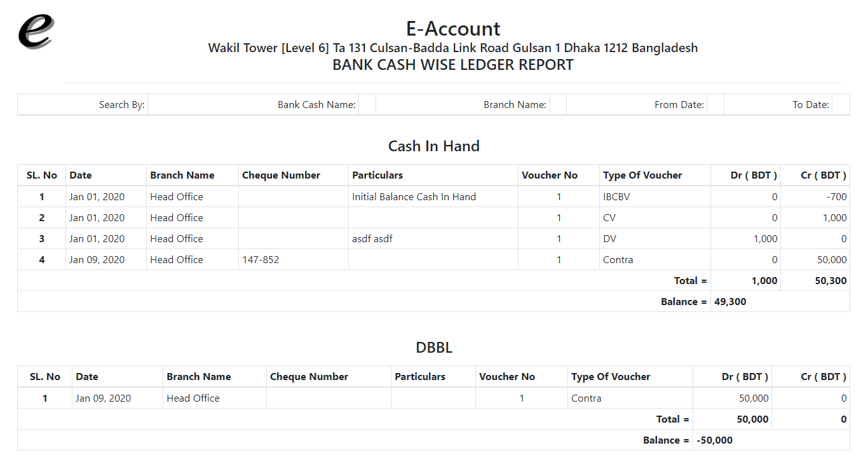Click the -50,000 balance value

pos(714,440)
